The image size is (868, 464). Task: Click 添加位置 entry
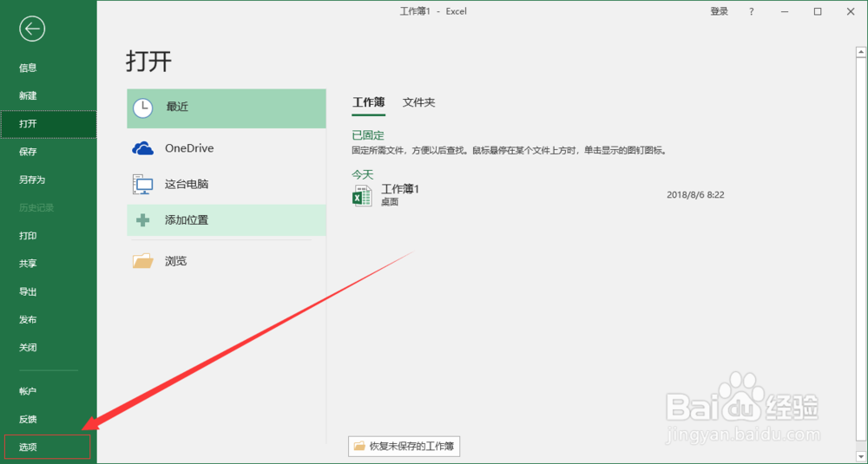point(227,220)
